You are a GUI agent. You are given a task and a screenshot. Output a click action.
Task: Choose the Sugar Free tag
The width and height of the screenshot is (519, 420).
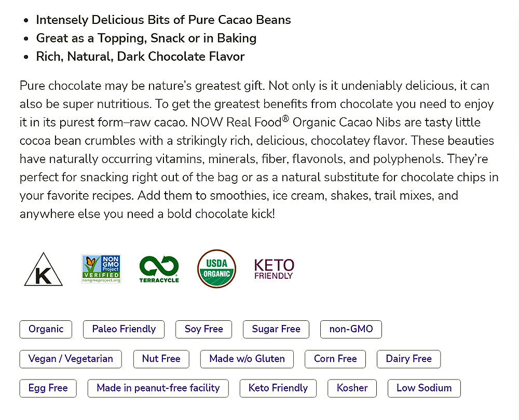(x=276, y=329)
